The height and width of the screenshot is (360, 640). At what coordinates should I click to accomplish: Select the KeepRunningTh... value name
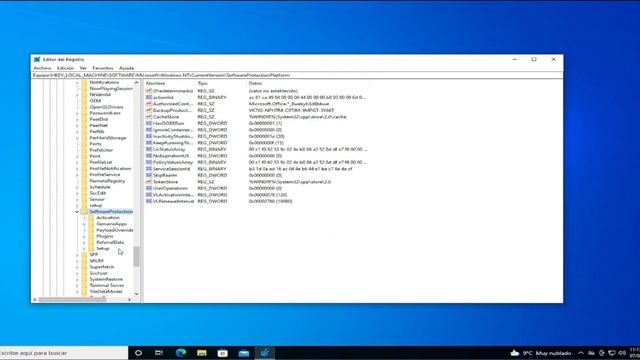tap(173, 143)
